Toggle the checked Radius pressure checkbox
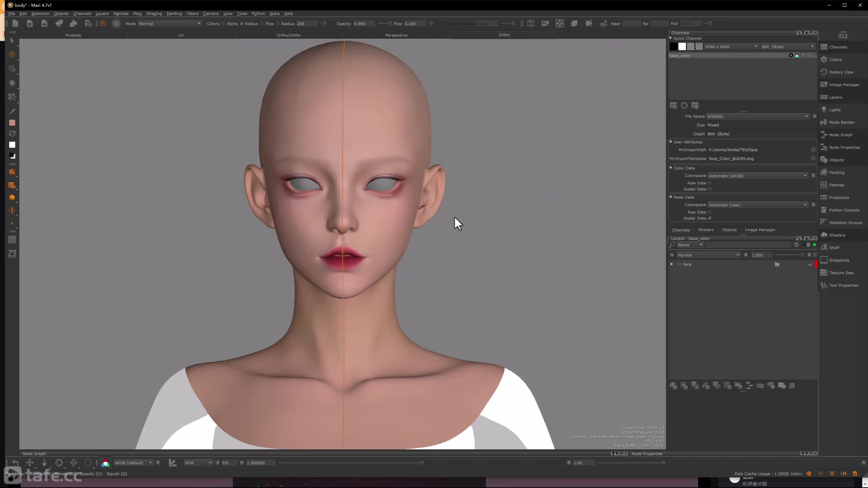The image size is (868, 488). 242,24
